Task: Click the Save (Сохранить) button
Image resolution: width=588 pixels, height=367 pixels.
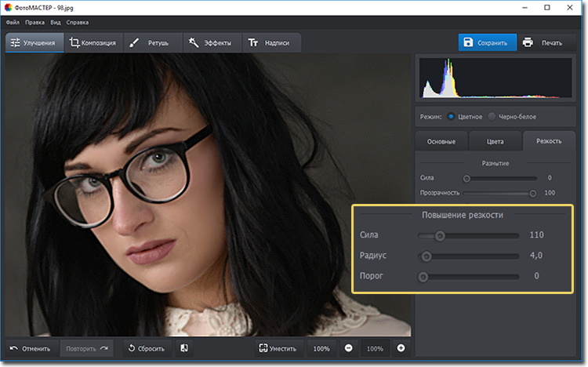Action: [487, 42]
